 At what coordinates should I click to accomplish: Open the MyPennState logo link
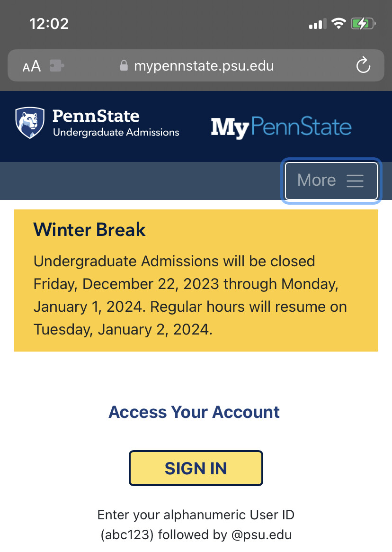pyautogui.click(x=281, y=127)
